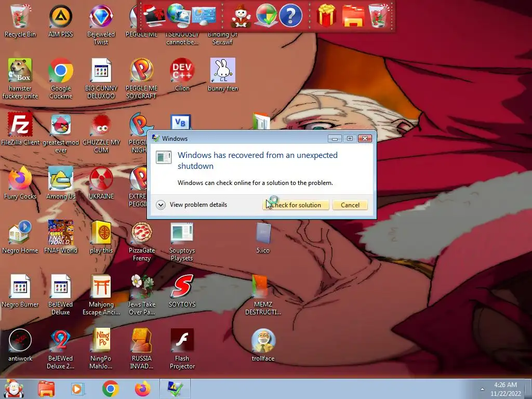This screenshot has height=399, width=532.
Task: Open the control panel icon in top dock
Action: pyautogui.click(x=204, y=16)
